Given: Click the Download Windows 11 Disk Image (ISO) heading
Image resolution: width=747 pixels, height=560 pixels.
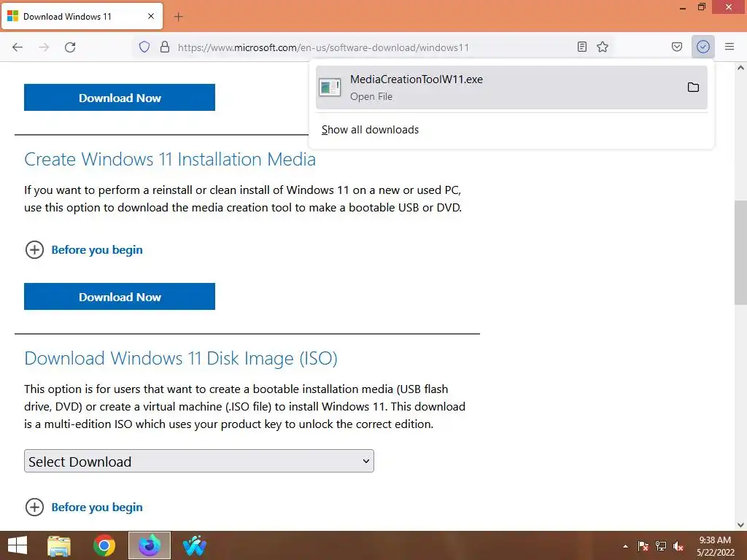Looking at the screenshot, I should point(181,358).
